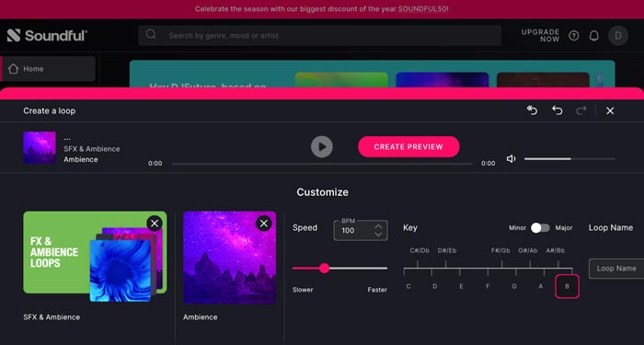Click the 'Slower' label
The width and height of the screenshot is (644, 345).
click(303, 290)
